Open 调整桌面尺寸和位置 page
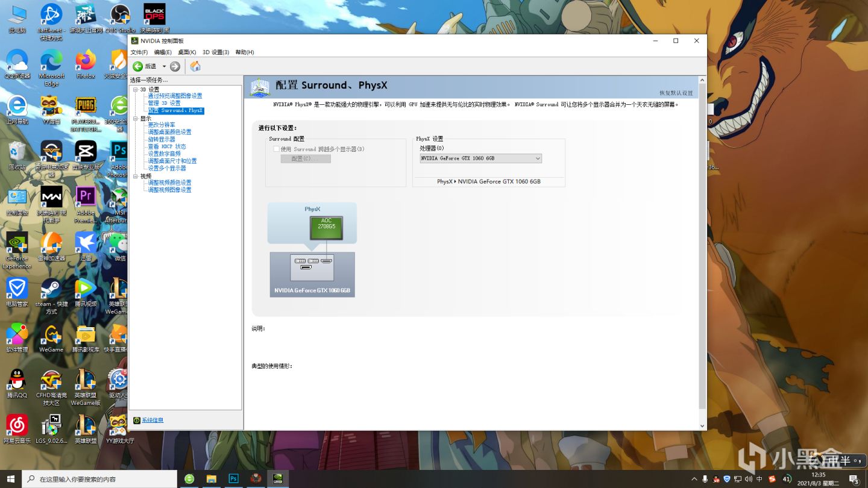This screenshot has width=868, height=488. coord(172,161)
